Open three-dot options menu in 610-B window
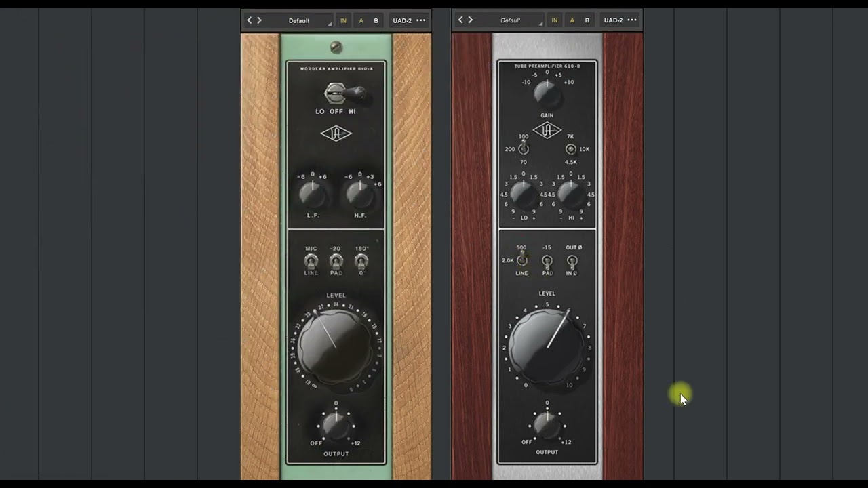This screenshot has width=868, height=488. pos(632,20)
